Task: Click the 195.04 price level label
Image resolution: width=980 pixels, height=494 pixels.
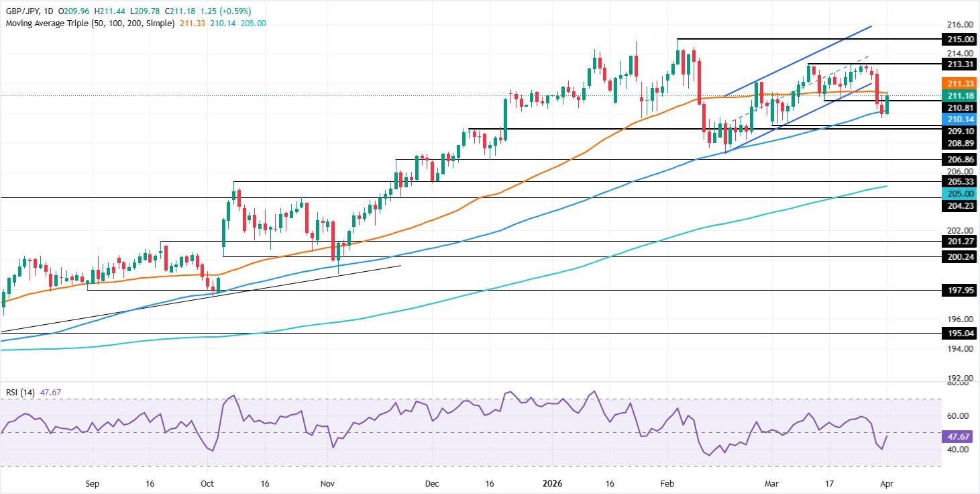Action: 959,334
